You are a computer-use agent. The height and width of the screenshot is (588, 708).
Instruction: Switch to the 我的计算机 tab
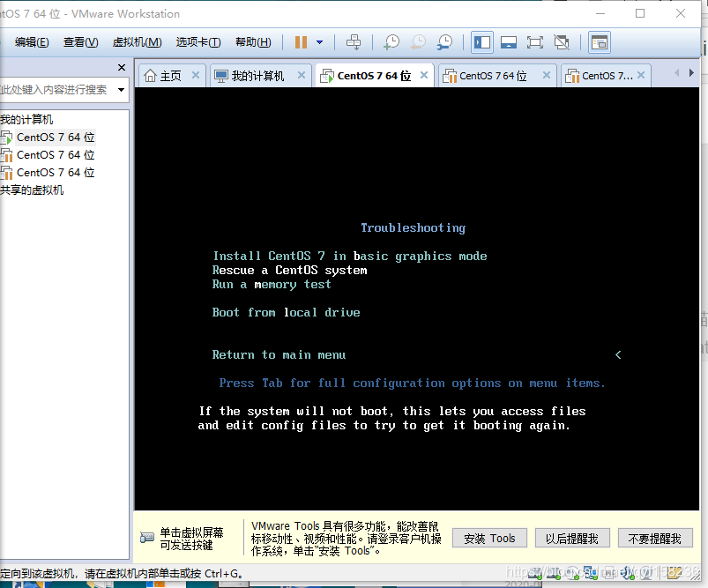click(258, 76)
